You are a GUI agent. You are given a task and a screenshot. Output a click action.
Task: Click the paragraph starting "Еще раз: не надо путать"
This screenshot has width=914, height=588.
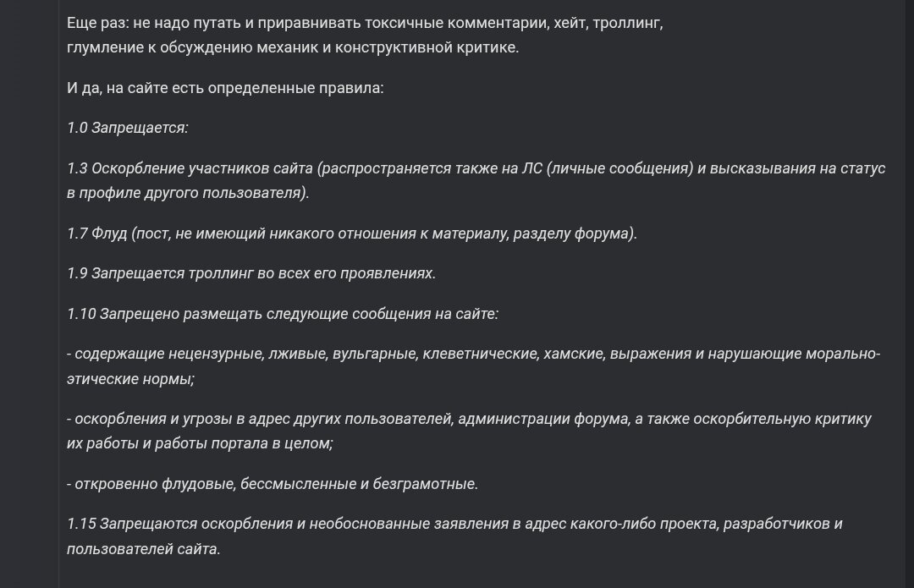point(365,35)
